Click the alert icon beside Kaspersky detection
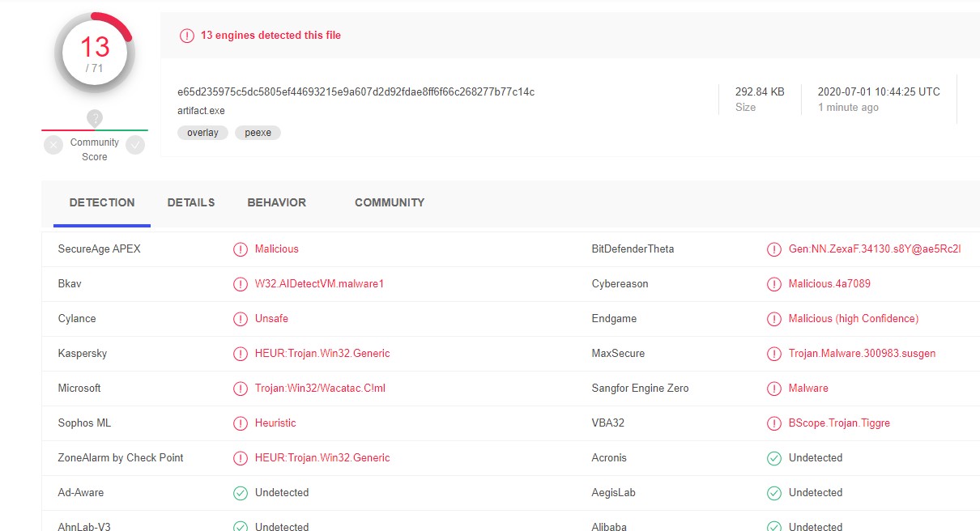This screenshot has width=980, height=531. (240, 354)
